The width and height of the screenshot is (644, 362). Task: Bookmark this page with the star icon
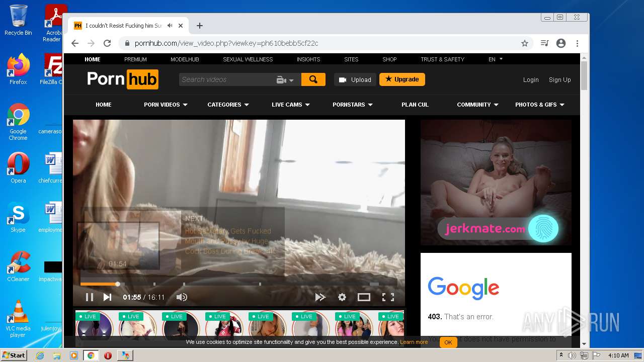pos(525,43)
